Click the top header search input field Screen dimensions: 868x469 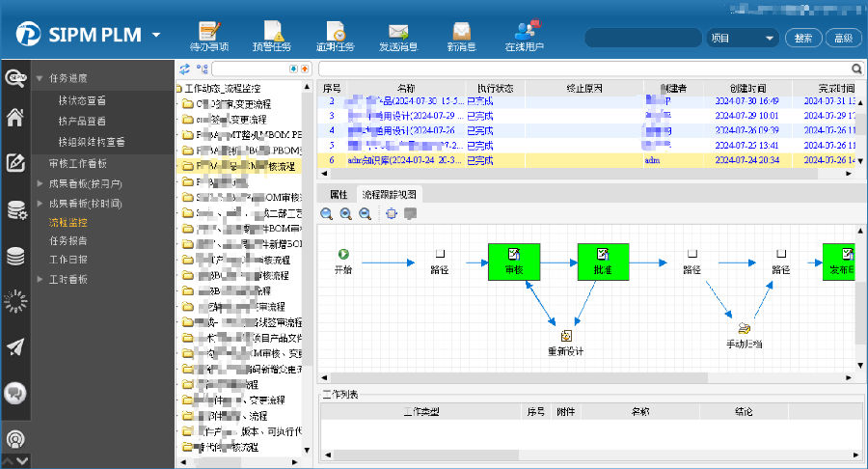point(642,39)
